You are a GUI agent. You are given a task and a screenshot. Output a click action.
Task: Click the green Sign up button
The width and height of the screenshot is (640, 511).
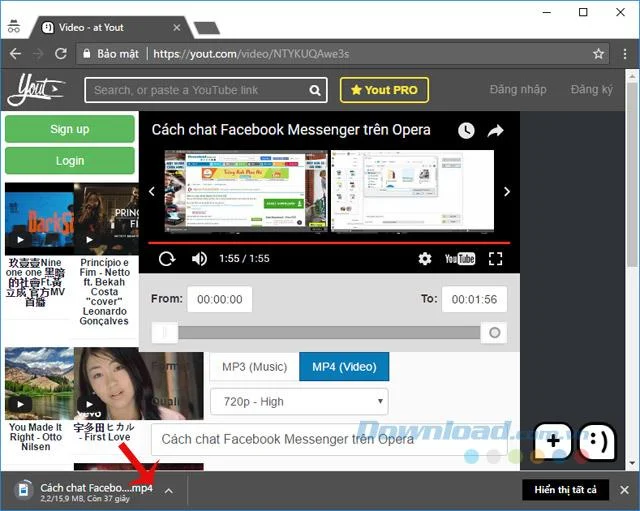coord(70,129)
